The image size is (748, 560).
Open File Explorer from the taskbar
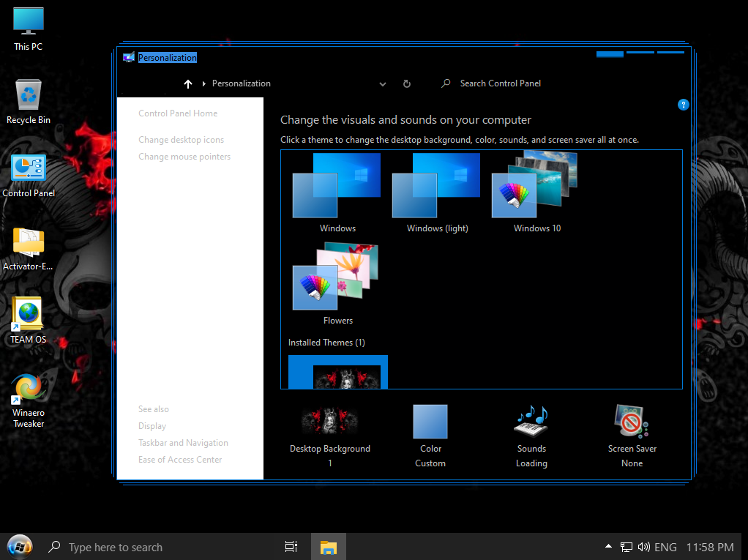328,547
